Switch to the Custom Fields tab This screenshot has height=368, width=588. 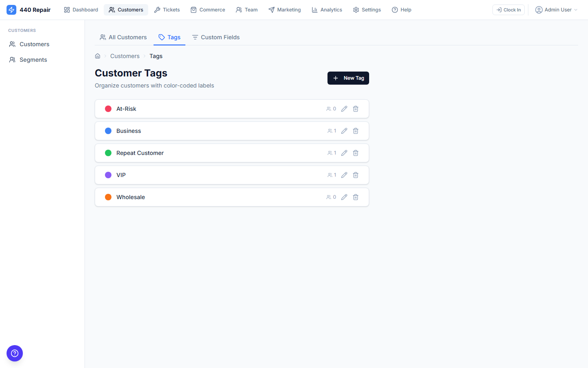coord(216,37)
